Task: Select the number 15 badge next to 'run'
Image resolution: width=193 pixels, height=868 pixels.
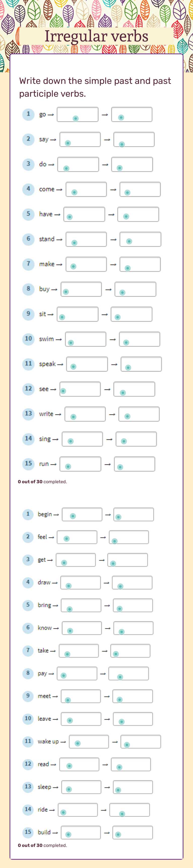Action: pos(28,464)
